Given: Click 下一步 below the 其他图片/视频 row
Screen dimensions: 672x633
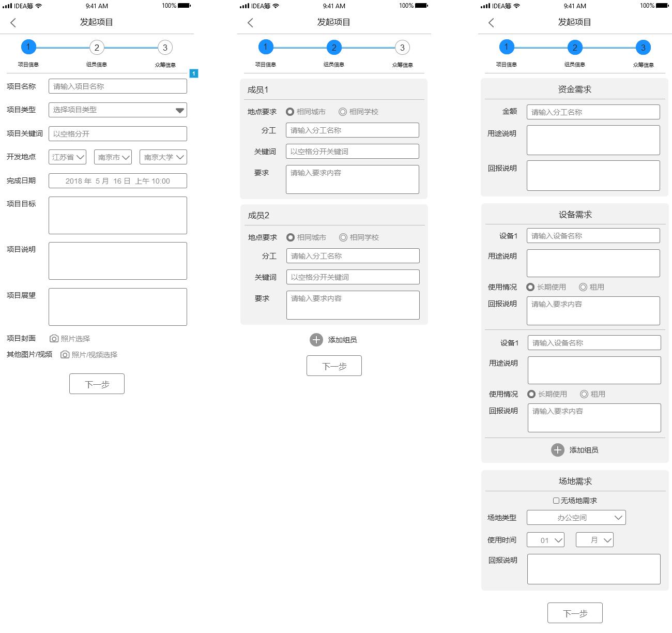Looking at the screenshot, I should pos(97,384).
